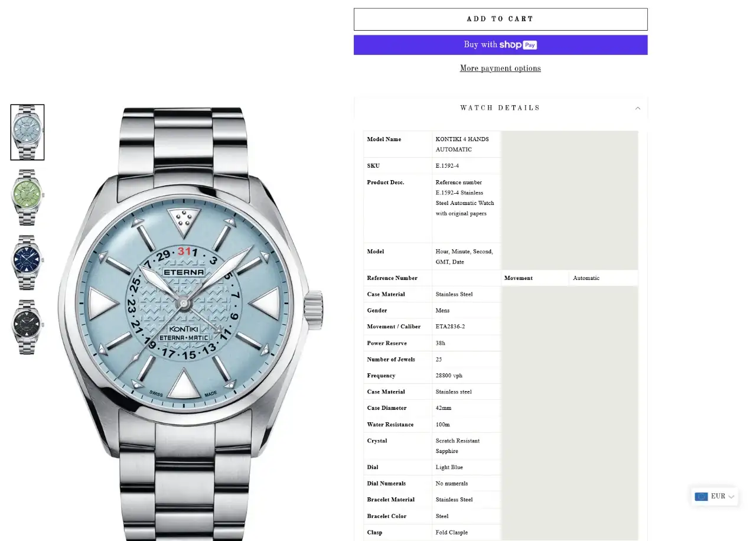Screen dimensions: 756x541
Task: Buy with Shop Pay button
Action: tap(500, 45)
